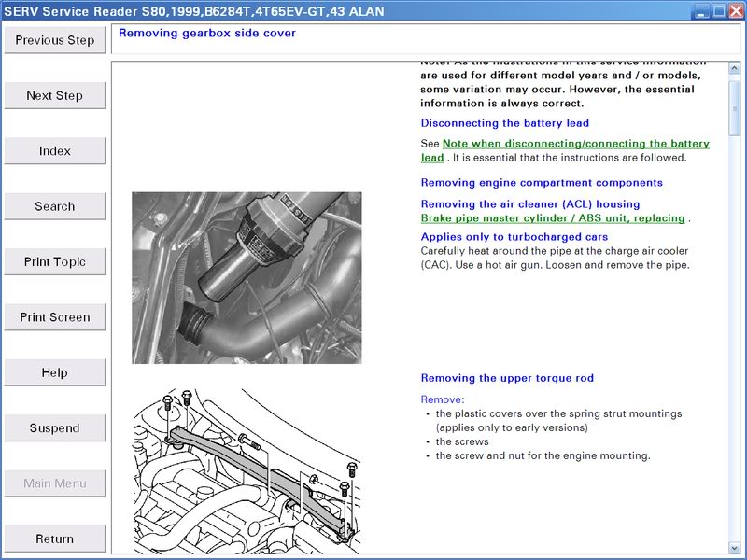Minimize the SERV Service Reader window

701,11
